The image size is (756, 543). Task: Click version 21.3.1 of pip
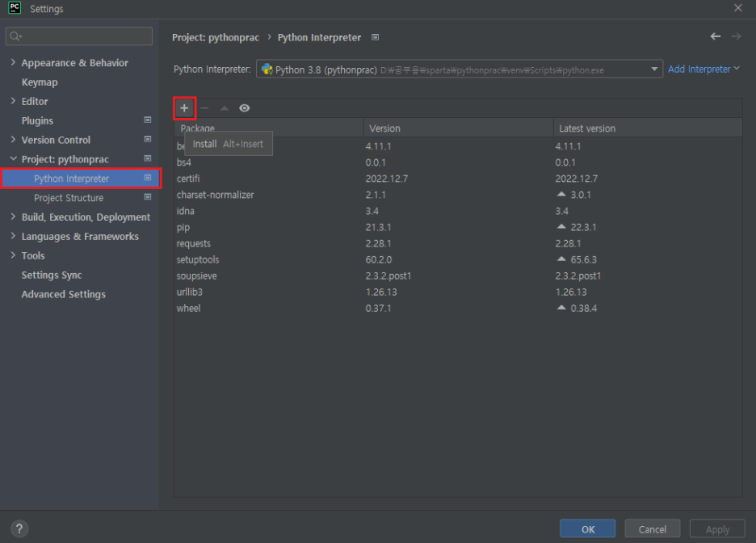[379, 227]
